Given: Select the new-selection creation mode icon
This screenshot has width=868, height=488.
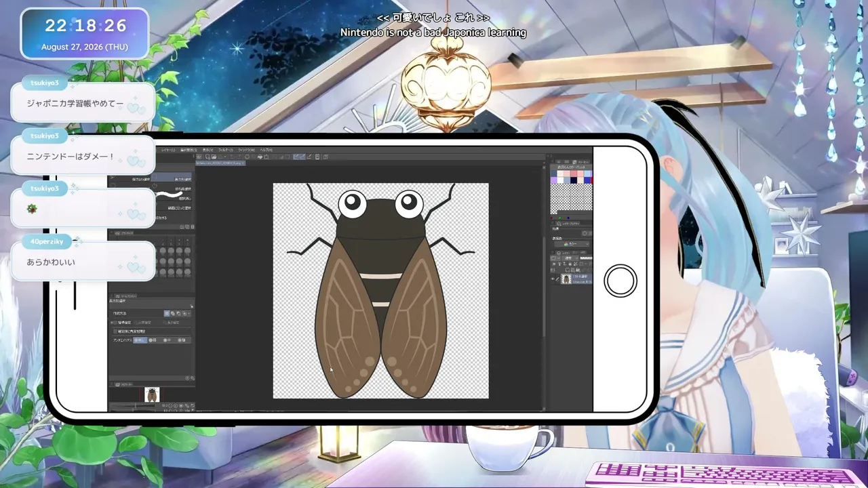Looking at the screenshot, I should [167, 313].
